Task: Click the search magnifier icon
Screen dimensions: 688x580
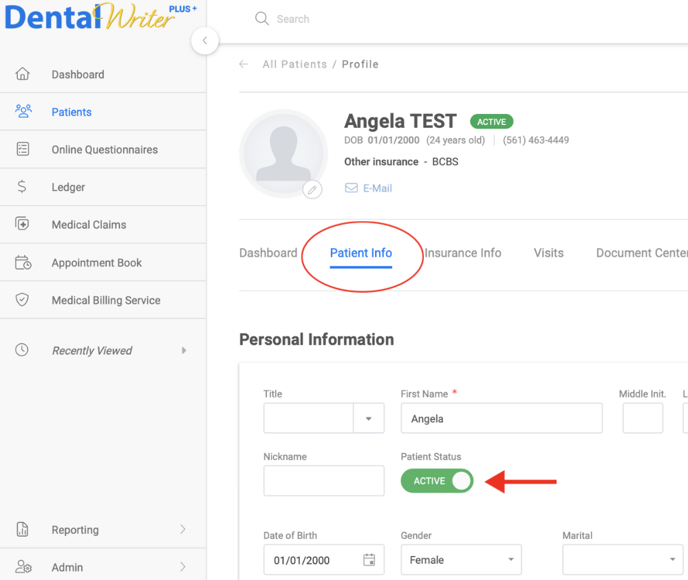Action: click(x=262, y=18)
